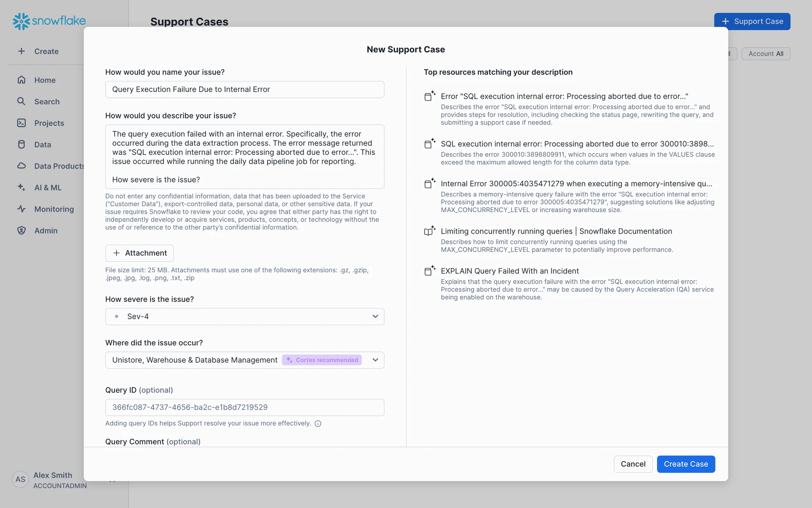Screen dimensions: 812x508
Task: Click the Query ID input field
Action: [x=244, y=408]
